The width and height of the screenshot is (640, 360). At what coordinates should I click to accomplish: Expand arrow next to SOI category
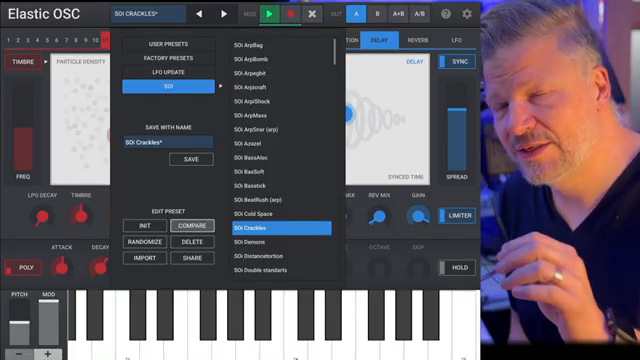click(220, 86)
